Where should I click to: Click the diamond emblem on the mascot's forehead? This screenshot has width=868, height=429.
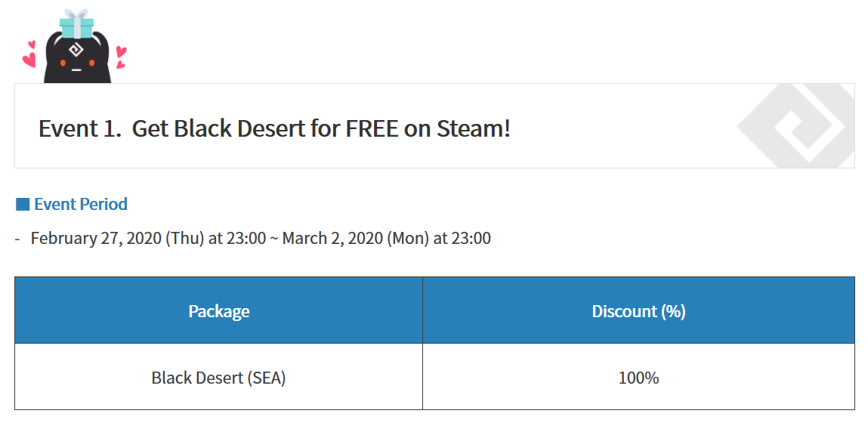[x=76, y=51]
